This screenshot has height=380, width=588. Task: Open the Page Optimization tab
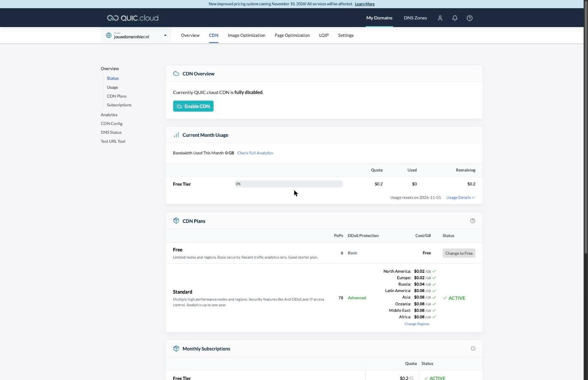click(x=292, y=36)
